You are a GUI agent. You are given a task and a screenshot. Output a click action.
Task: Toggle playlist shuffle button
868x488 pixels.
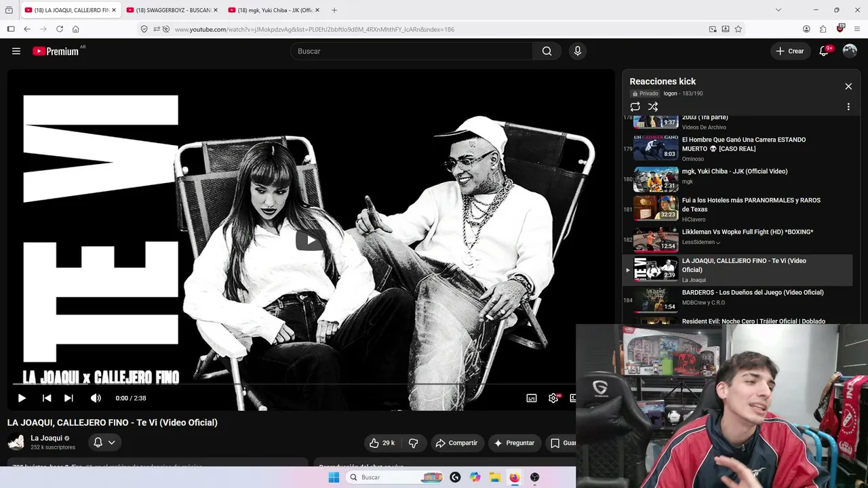tap(653, 106)
